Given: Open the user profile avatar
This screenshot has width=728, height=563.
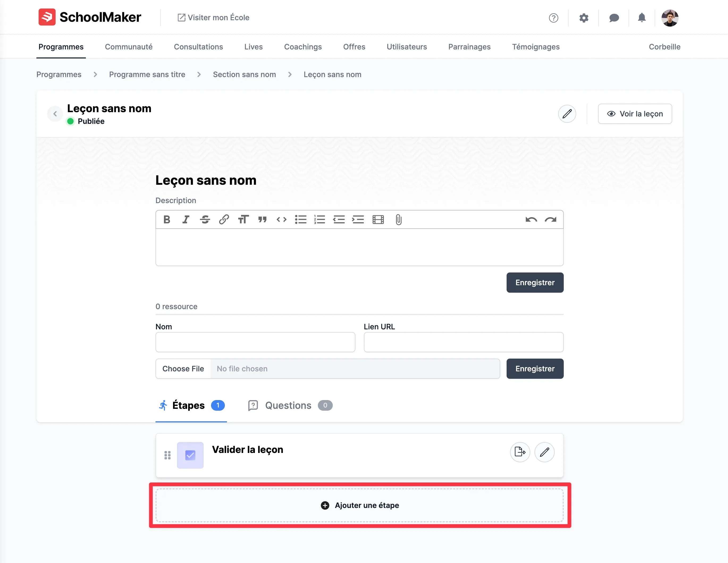Looking at the screenshot, I should tap(670, 18).
